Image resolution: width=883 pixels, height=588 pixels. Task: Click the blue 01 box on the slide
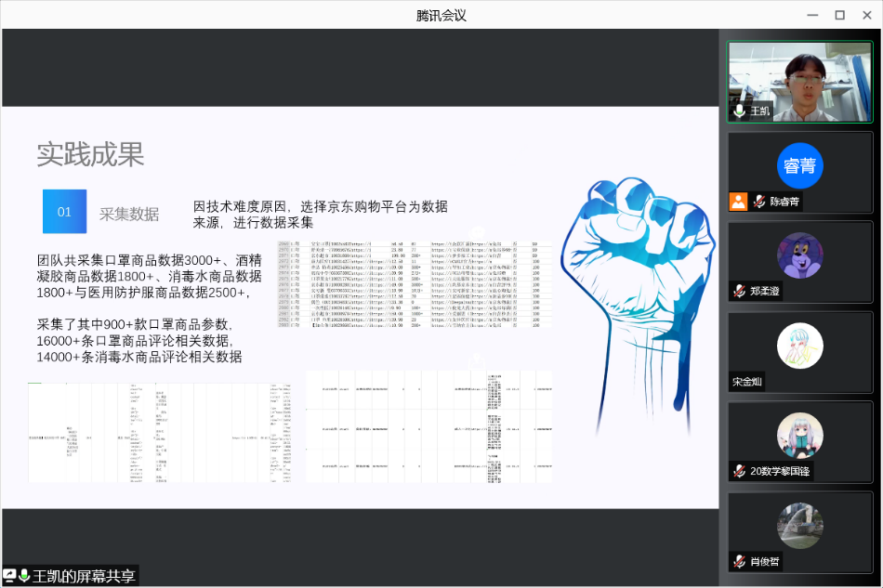click(64, 212)
